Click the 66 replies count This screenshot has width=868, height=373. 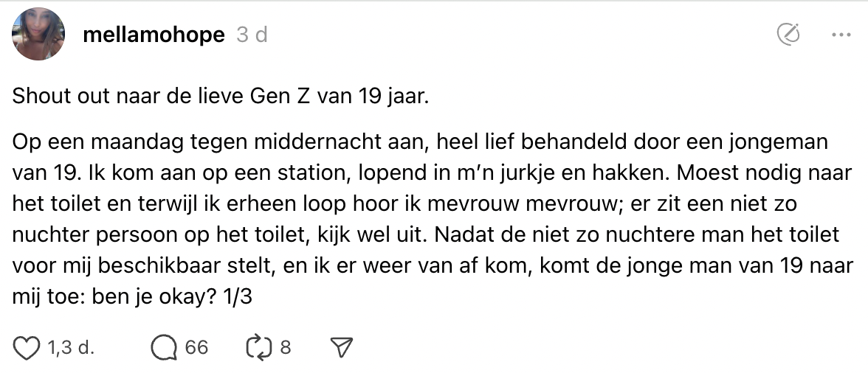pyautogui.click(x=196, y=347)
